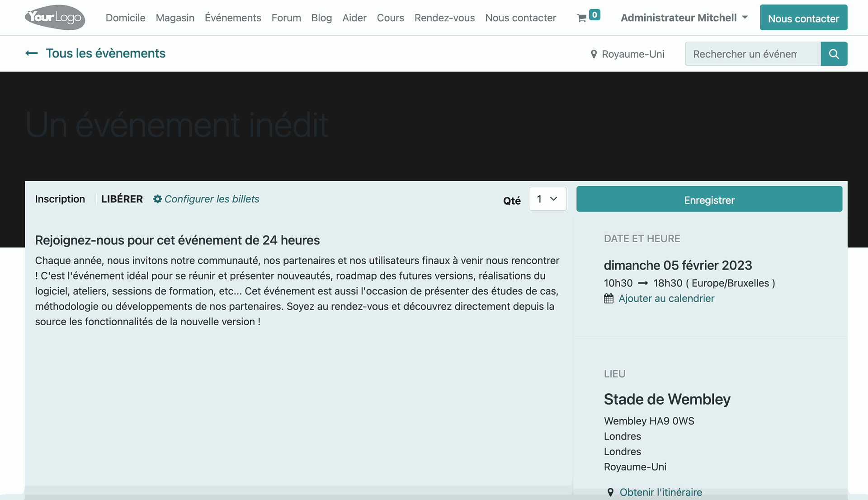
Task: Open the shopping cart icon
Action: 582,18
